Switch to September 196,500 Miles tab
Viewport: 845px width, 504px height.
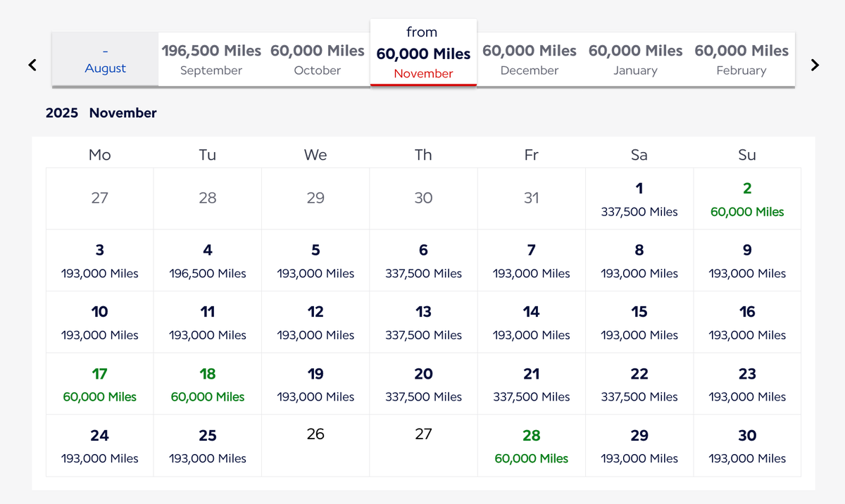pyautogui.click(x=211, y=60)
